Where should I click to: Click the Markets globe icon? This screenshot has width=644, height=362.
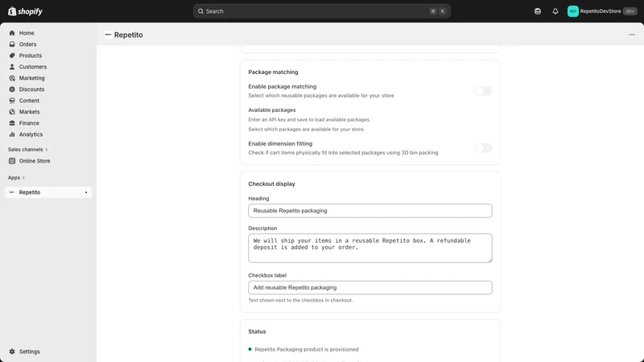12,112
